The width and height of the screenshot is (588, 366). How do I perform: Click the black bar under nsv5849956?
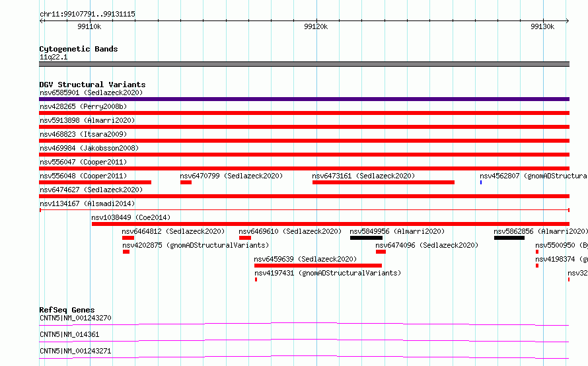click(x=367, y=238)
